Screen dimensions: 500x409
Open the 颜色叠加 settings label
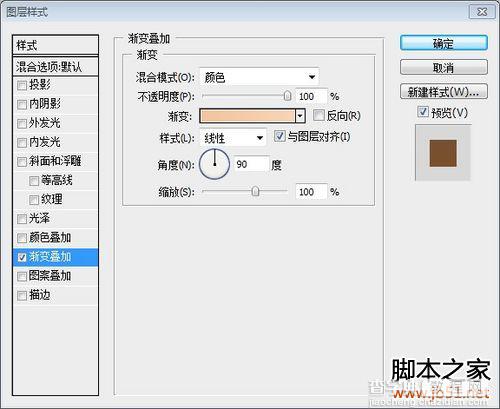50,237
